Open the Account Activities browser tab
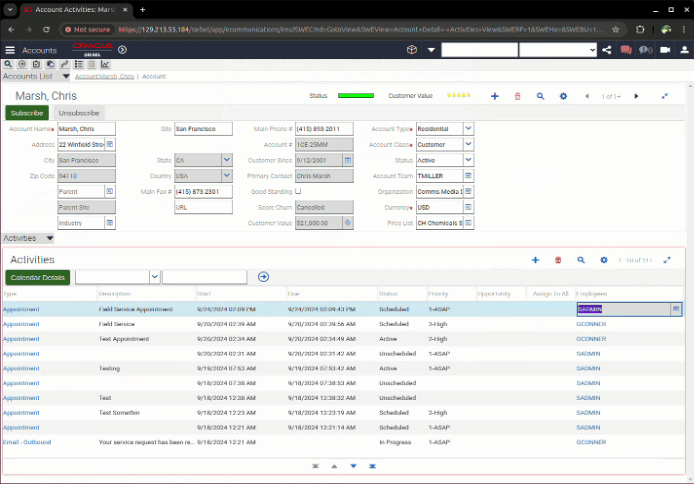This screenshot has height=484, width=694. point(75,10)
